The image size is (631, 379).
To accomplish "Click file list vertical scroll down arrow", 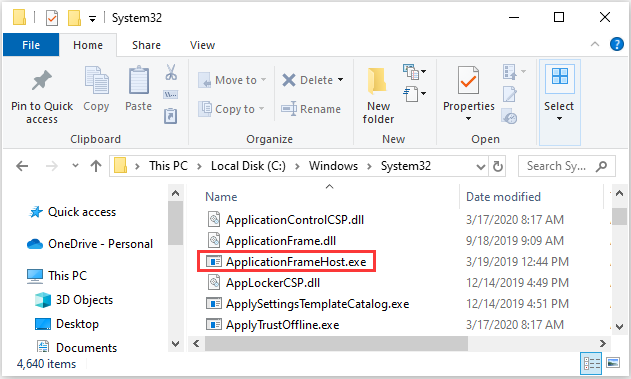I will [619, 327].
